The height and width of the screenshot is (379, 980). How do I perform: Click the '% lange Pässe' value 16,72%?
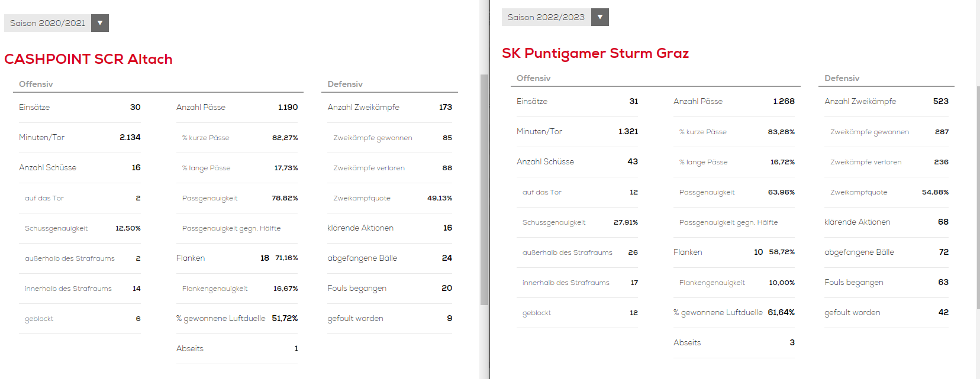click(783, 162)
